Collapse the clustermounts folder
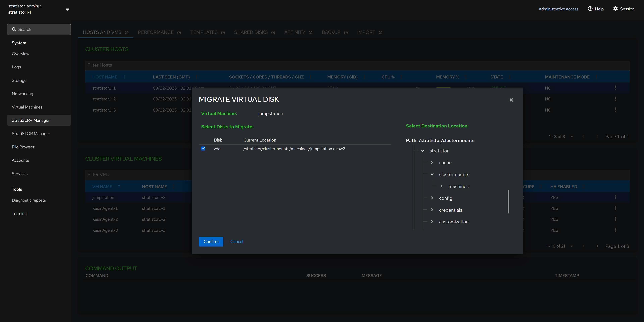 432,174
